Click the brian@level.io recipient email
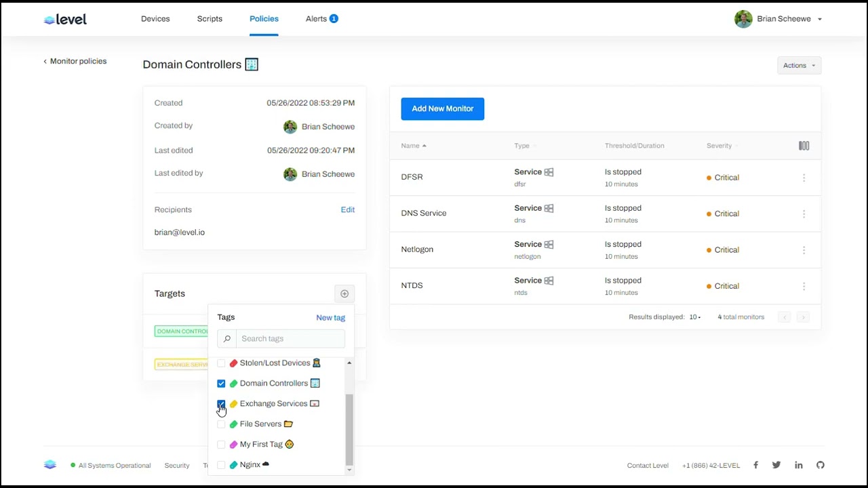Image resolution: width=868 pixels, height=488 pixels. point(180,232)
